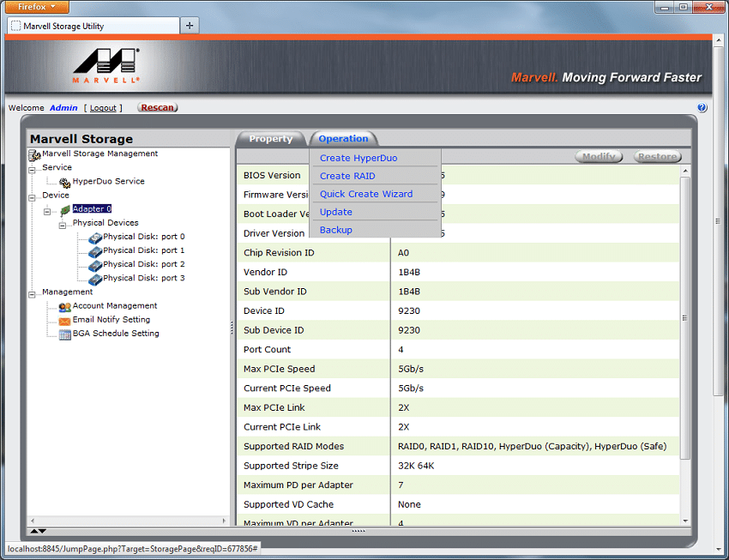This screenshot has width=729, height=560.
Task: Select Physical Disk: port 1
Action: tap(144, 250)
